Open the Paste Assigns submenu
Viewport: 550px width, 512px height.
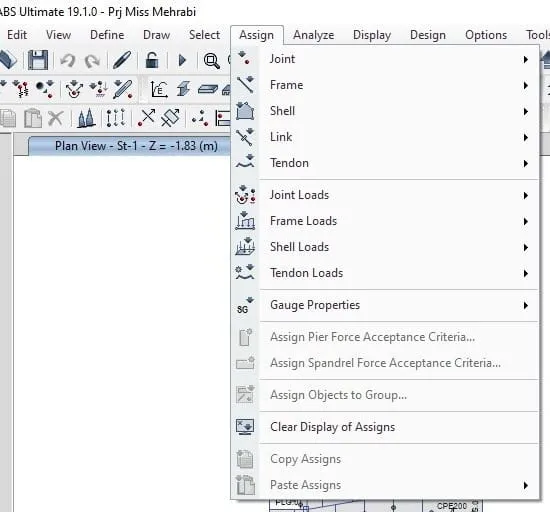pyautogui.click(x=385, y=485)
